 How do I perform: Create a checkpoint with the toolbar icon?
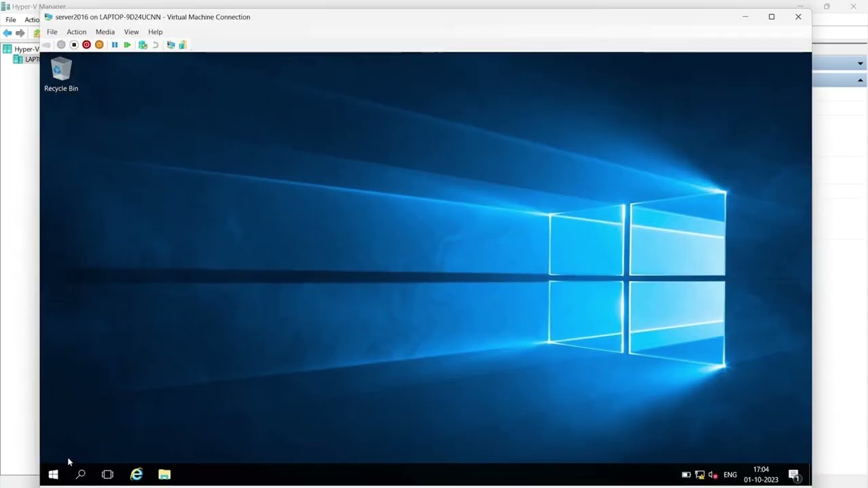[x=142, y=45]
